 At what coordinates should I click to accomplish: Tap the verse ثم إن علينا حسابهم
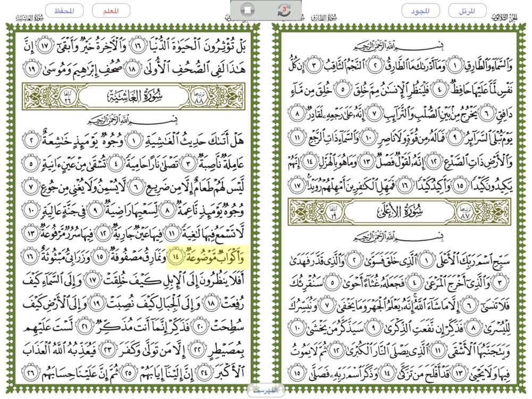pos(80,374)
